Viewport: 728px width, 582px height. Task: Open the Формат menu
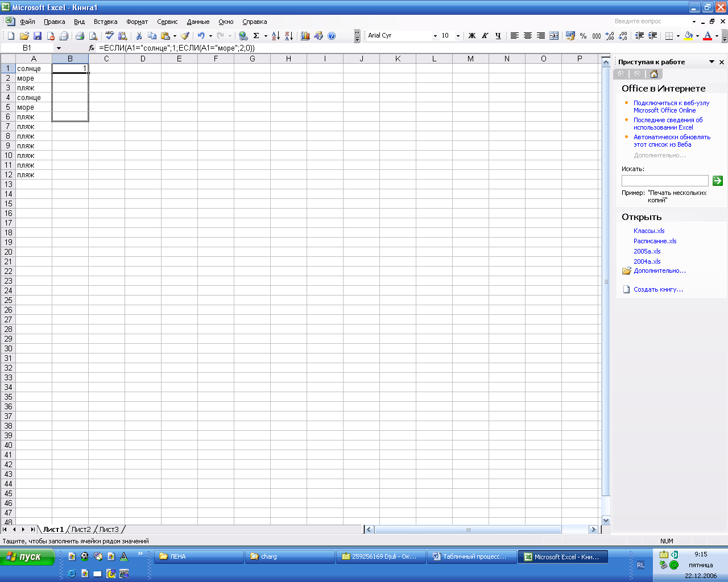tap(137, 22)
